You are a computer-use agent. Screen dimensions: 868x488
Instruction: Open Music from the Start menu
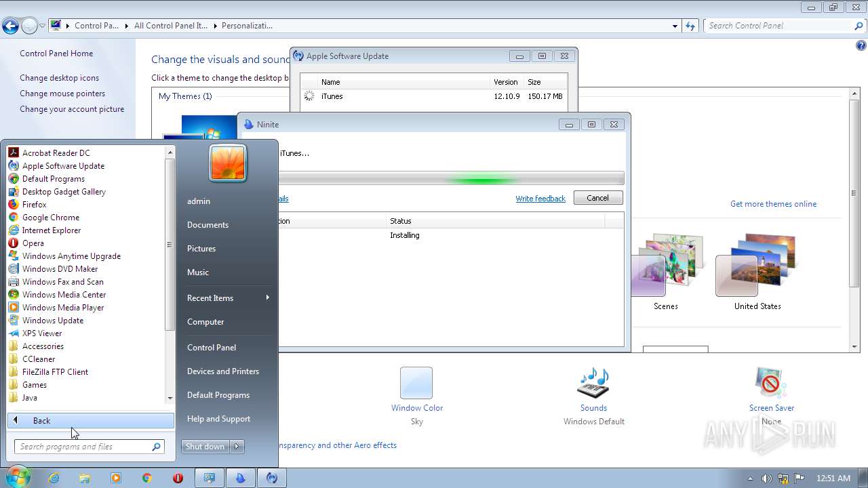click(198, 272)
